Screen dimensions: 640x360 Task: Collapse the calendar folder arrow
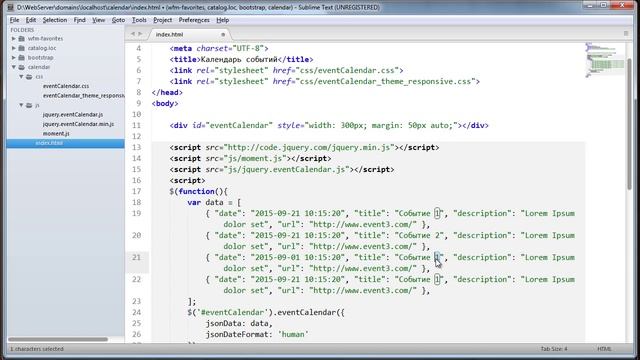tap(14, 67)
